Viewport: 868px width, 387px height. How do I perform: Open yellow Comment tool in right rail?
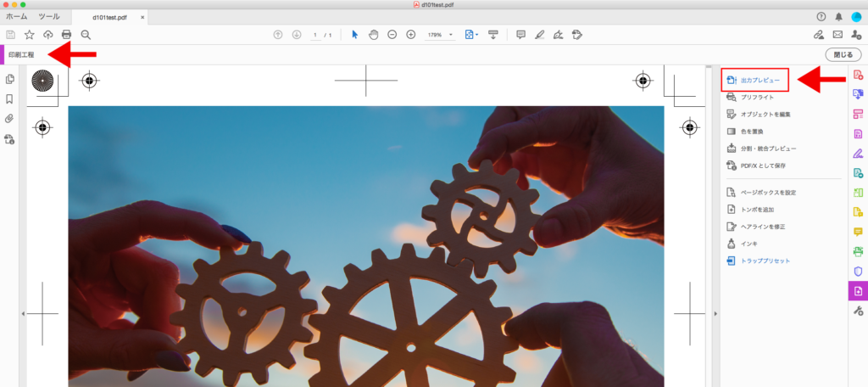(x=858, y=232)
